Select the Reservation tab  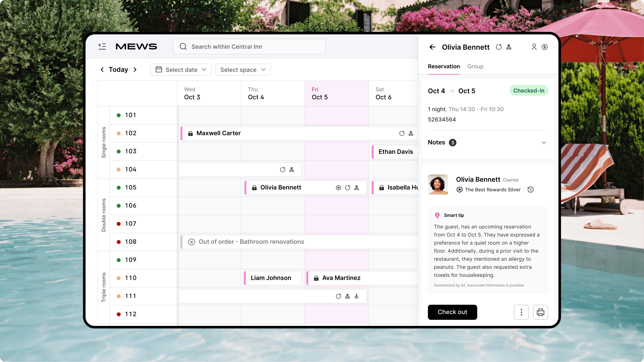pyautogui.click(x=444, y=66)
